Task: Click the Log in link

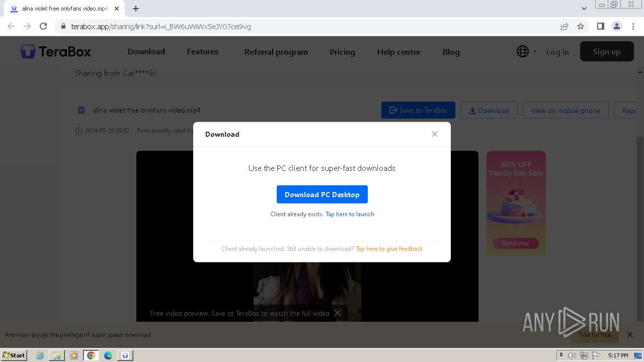Action: coord(557,52)
